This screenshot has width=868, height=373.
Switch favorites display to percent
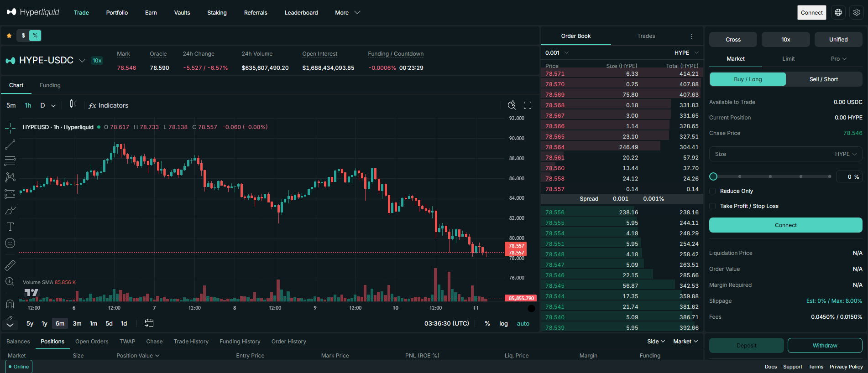point(35,36)
